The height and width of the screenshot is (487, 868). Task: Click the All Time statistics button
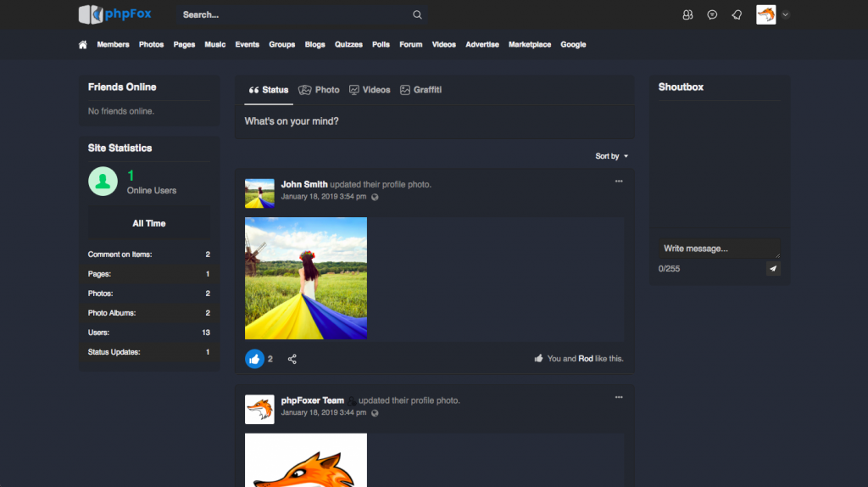coord(149,223)
